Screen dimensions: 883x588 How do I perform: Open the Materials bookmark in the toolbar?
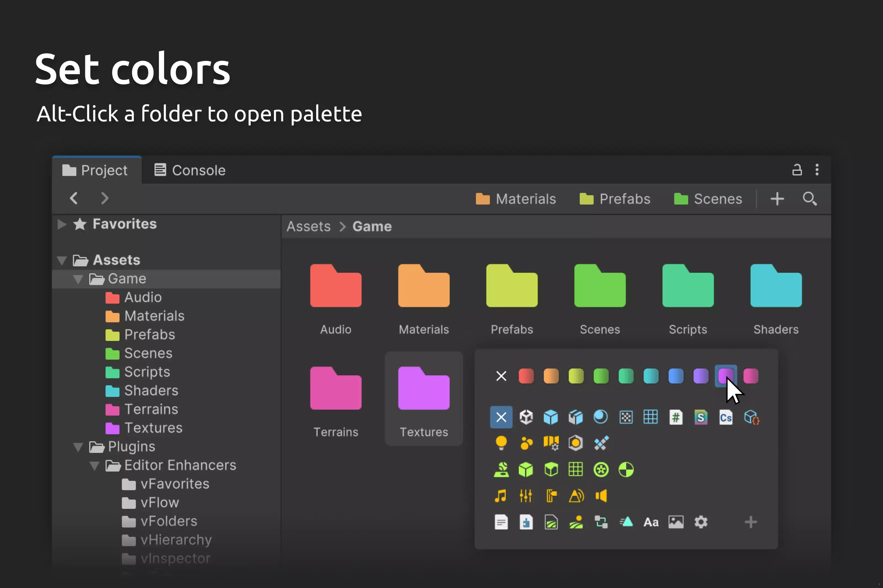(515, 199)
